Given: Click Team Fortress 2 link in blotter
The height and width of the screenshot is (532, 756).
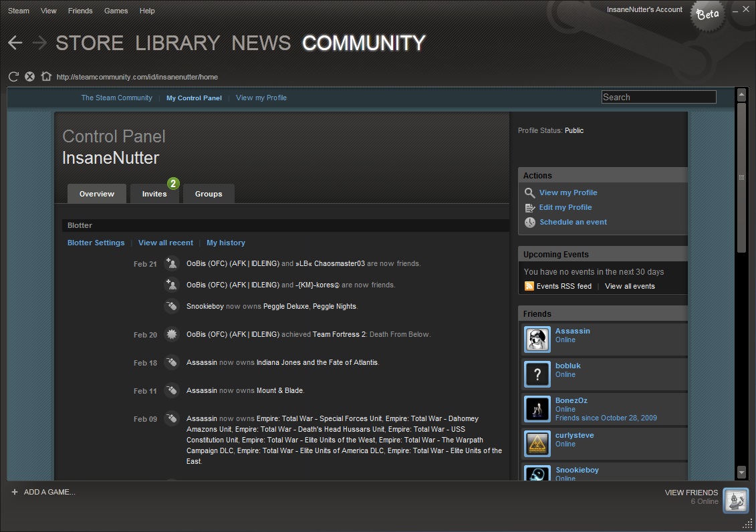Looking at the screenshot, I should coord(339,334).
